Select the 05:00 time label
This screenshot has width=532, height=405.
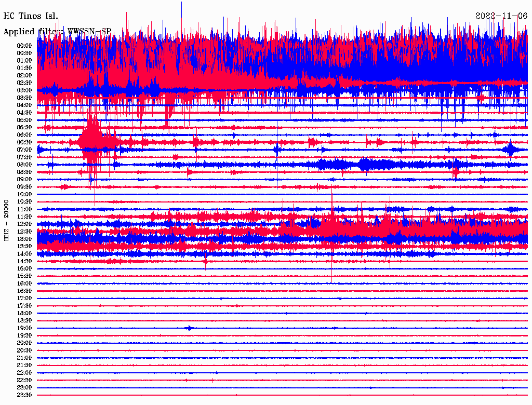pos(24,120)
